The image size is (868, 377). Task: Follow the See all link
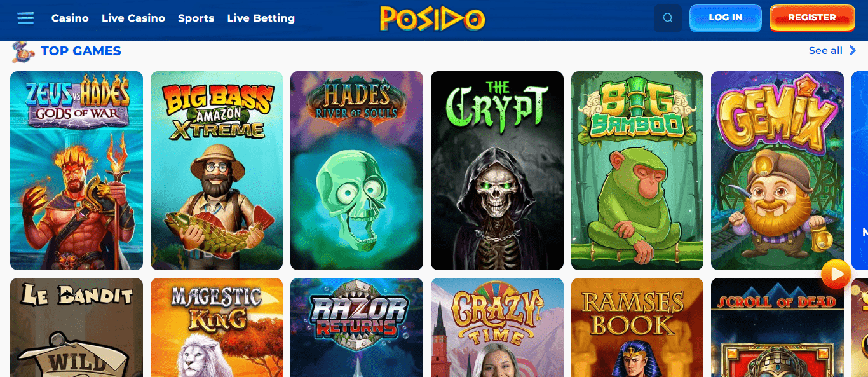825,51
